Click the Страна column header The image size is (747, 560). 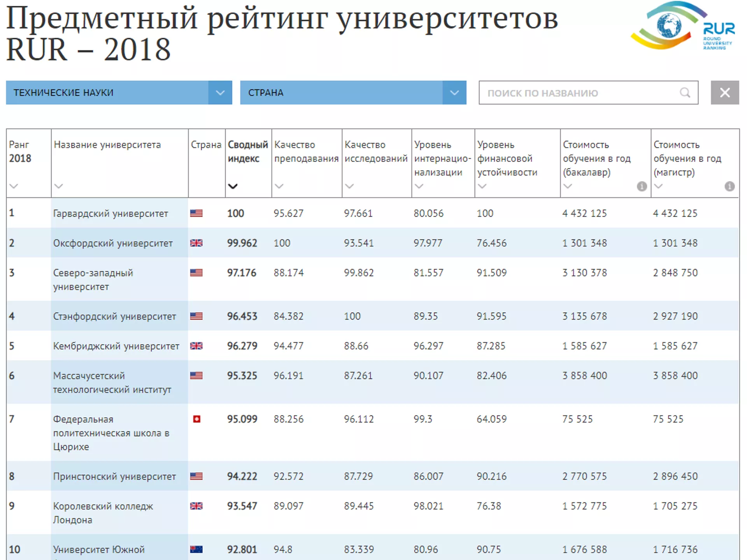[206, 145]
